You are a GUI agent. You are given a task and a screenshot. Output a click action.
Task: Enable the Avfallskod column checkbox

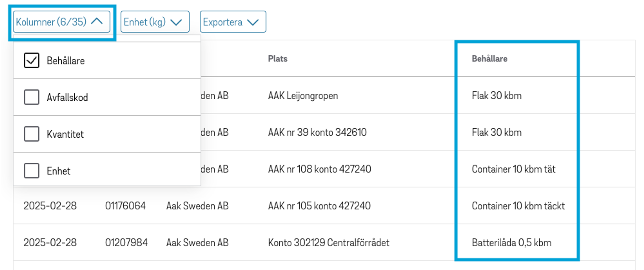(31, 97)
